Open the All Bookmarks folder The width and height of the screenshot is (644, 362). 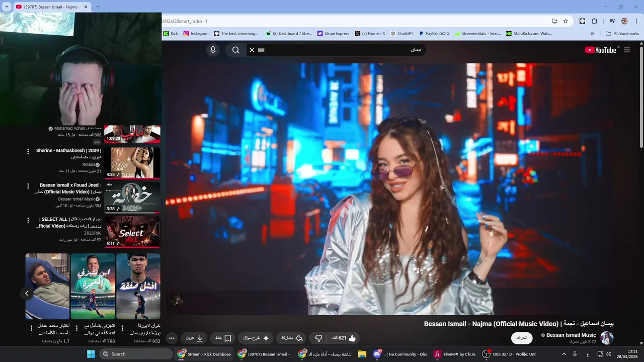pyautogui.click(x=622, y=34)
